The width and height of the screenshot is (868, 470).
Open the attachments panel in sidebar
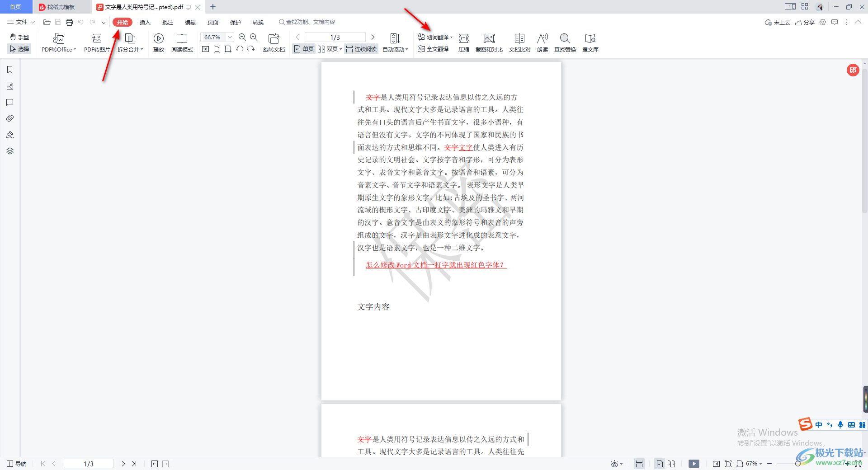(10, 118)
